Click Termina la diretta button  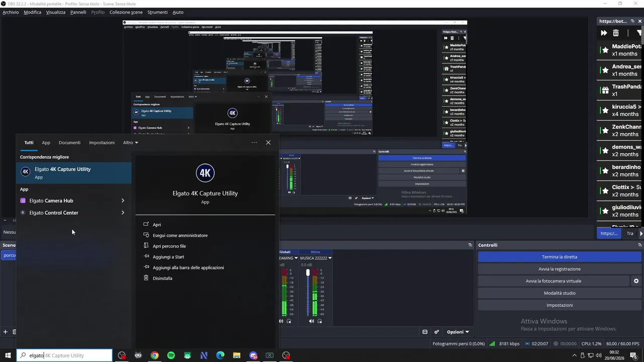point(559,257)
